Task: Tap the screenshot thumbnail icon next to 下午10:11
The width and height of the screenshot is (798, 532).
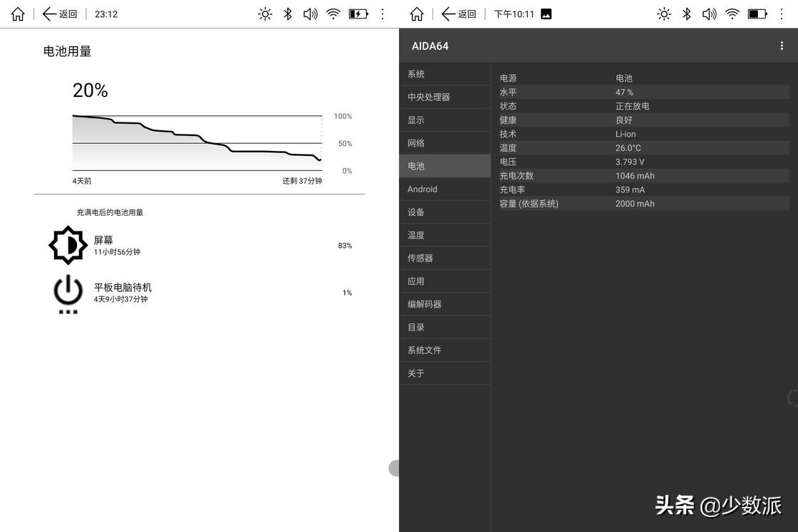Action: pyautogui.click(x=546, y=14)
